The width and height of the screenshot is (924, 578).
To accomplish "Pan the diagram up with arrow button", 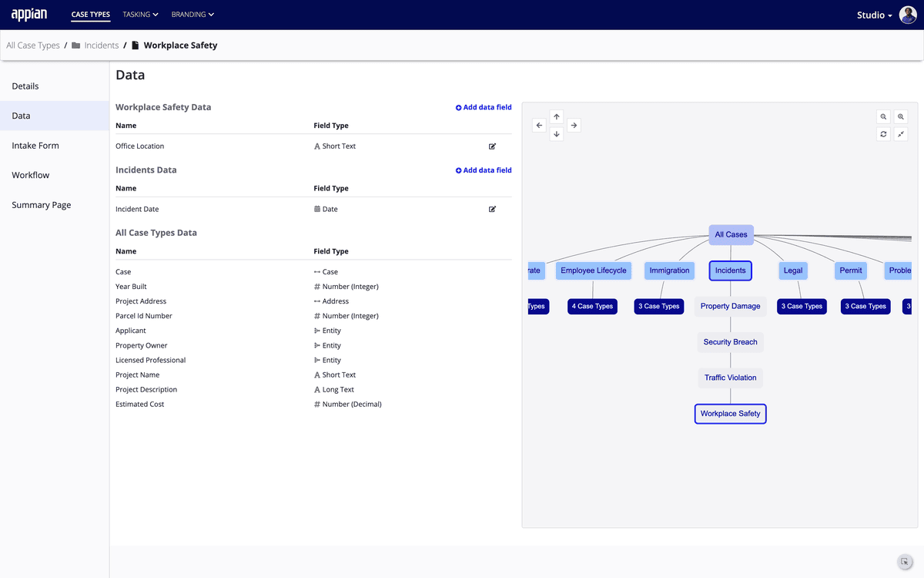I will 557,116.
